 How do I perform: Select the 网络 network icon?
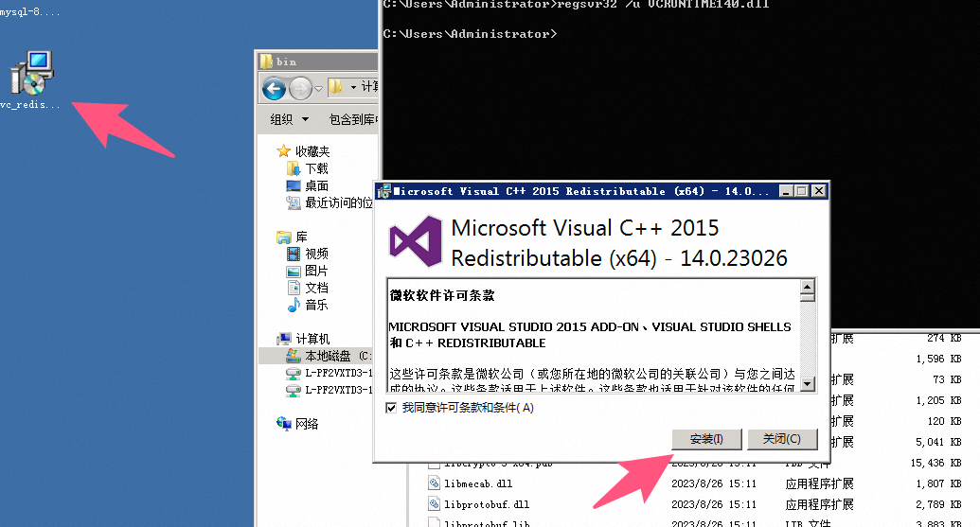284,423
